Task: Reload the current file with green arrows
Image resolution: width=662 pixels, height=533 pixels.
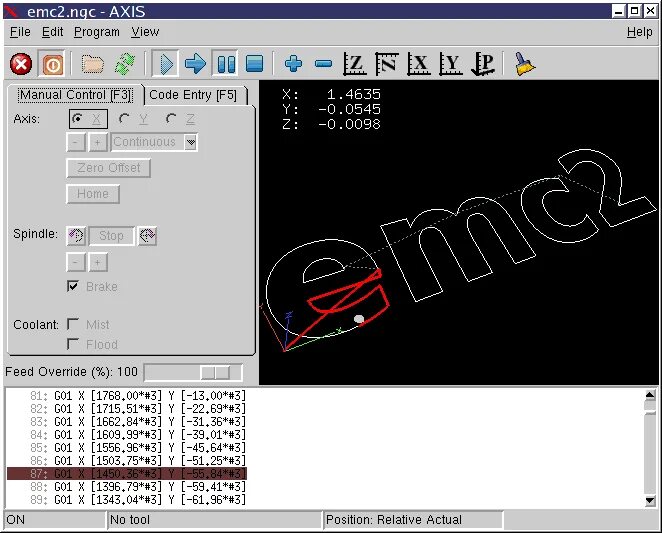Action: tap(125, 64)
